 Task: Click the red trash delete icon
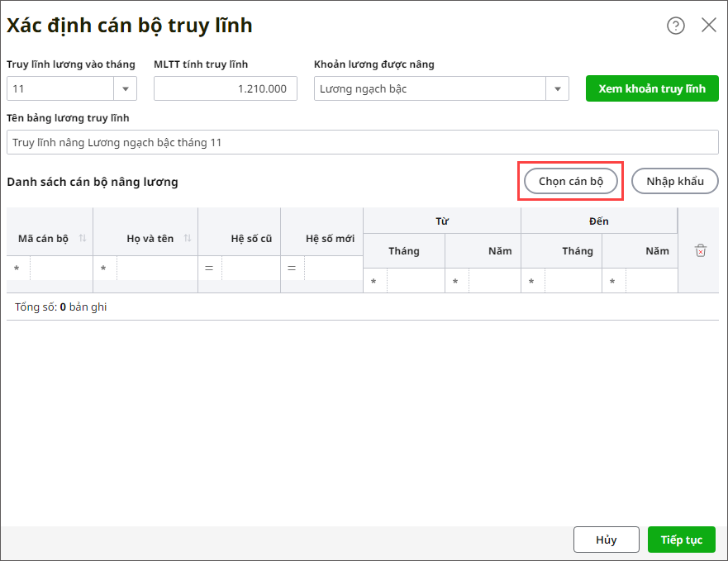tap(700, 250)
